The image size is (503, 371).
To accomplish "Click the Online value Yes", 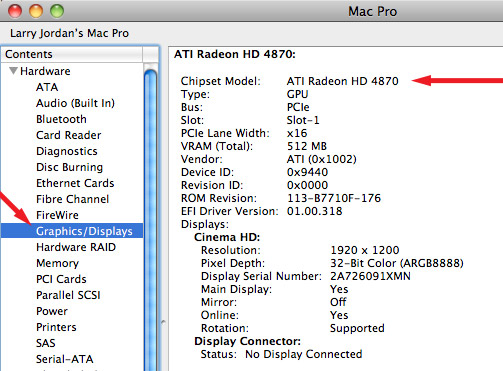I will pyautogui.click(x=339, y=315).
